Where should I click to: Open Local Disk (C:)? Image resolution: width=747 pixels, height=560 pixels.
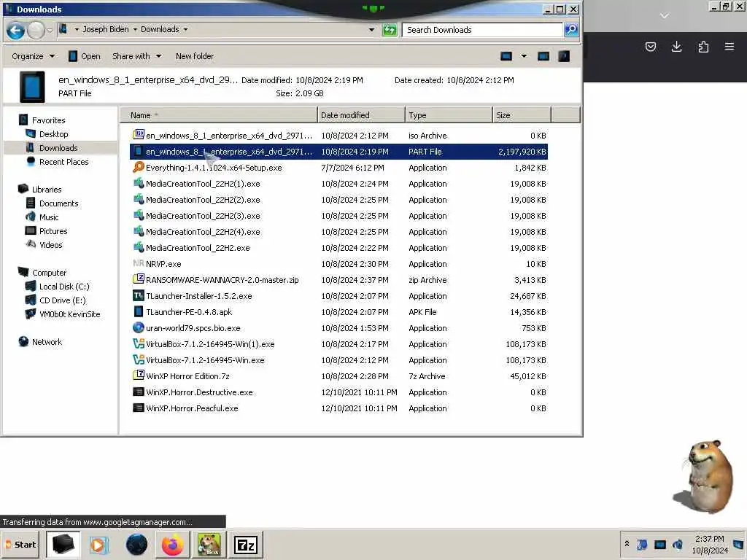click(64, 286)
